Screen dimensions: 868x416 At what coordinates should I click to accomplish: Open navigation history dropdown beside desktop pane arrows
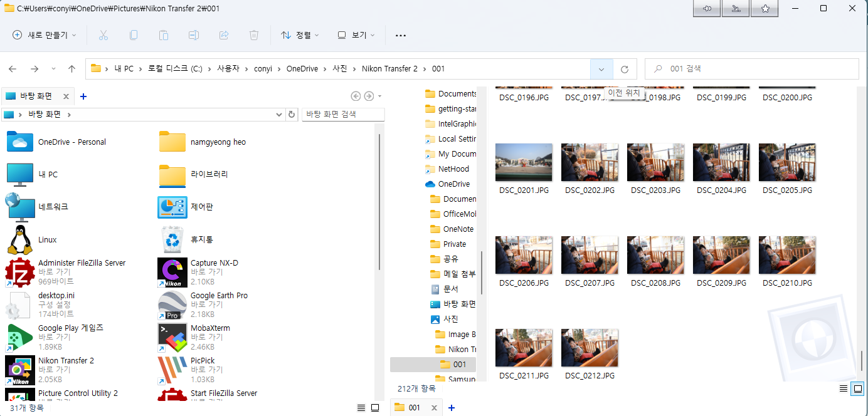[379, 96]
